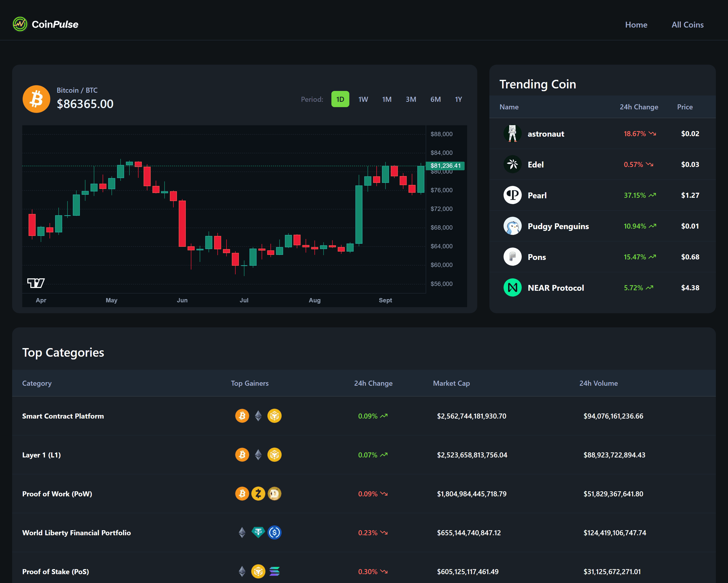Click the Trending Coin heading
The image size is (728, 583).
[538, 84]
